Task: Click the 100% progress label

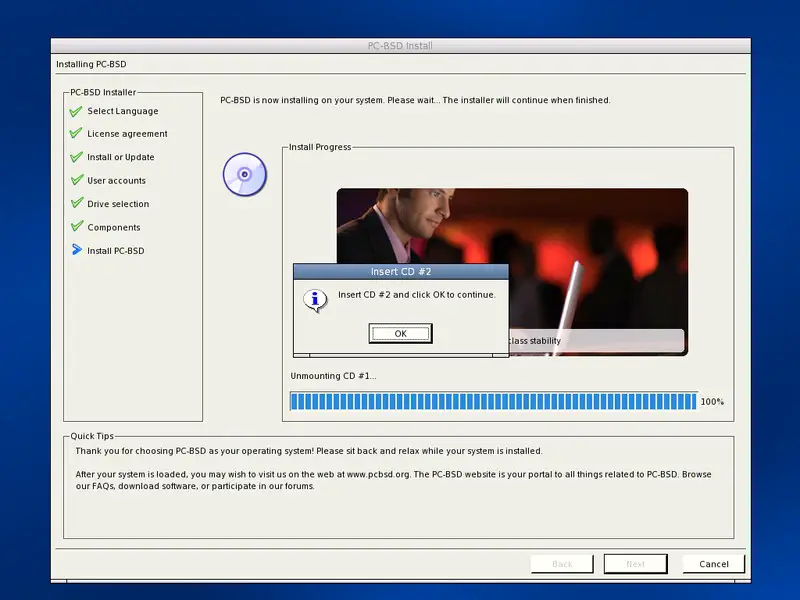Action: (712, 402)
